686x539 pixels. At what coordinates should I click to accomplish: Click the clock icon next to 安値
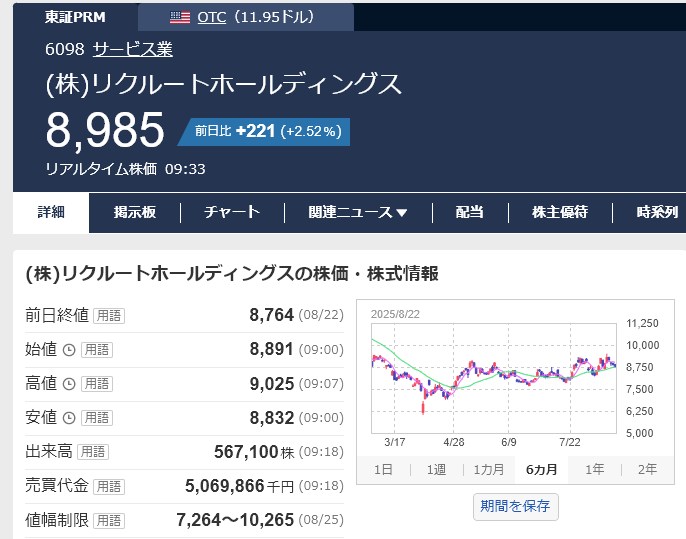point(69,418)
